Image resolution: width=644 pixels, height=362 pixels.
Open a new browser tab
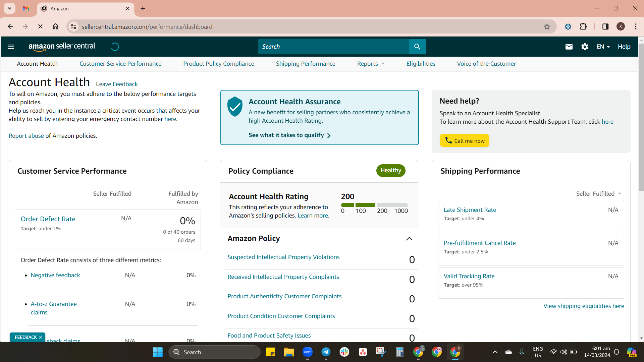143,8
